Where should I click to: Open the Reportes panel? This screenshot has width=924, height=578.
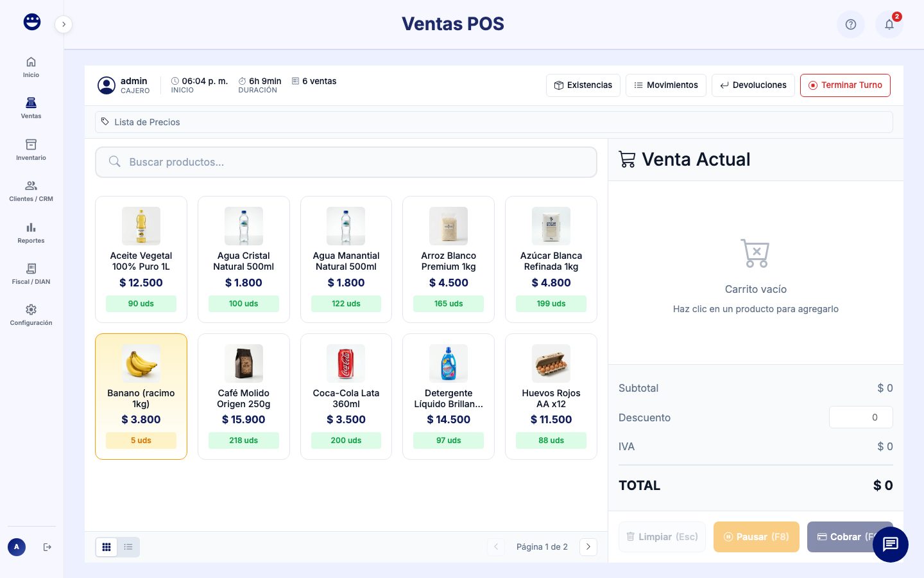click(31, 232)
